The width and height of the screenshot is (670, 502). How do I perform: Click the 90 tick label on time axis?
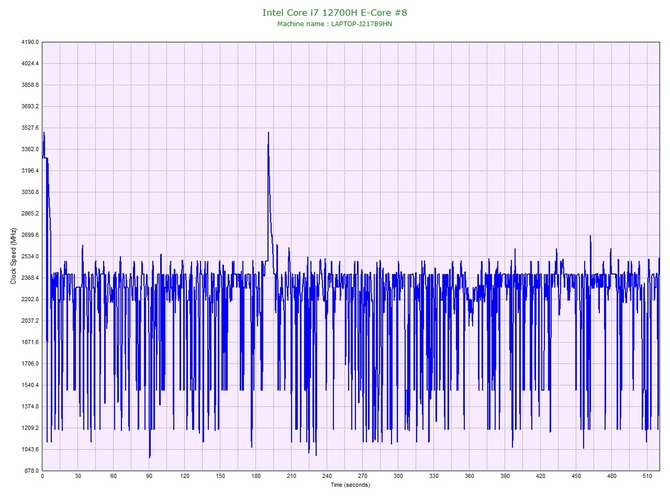click(x=149, y=476)
